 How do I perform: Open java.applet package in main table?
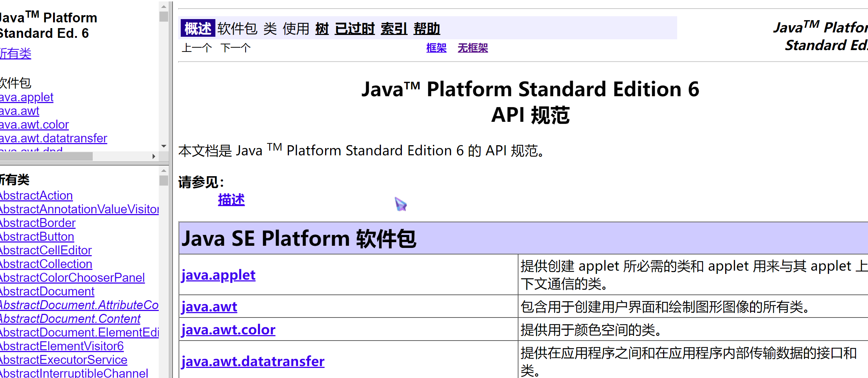pos(218,275)
